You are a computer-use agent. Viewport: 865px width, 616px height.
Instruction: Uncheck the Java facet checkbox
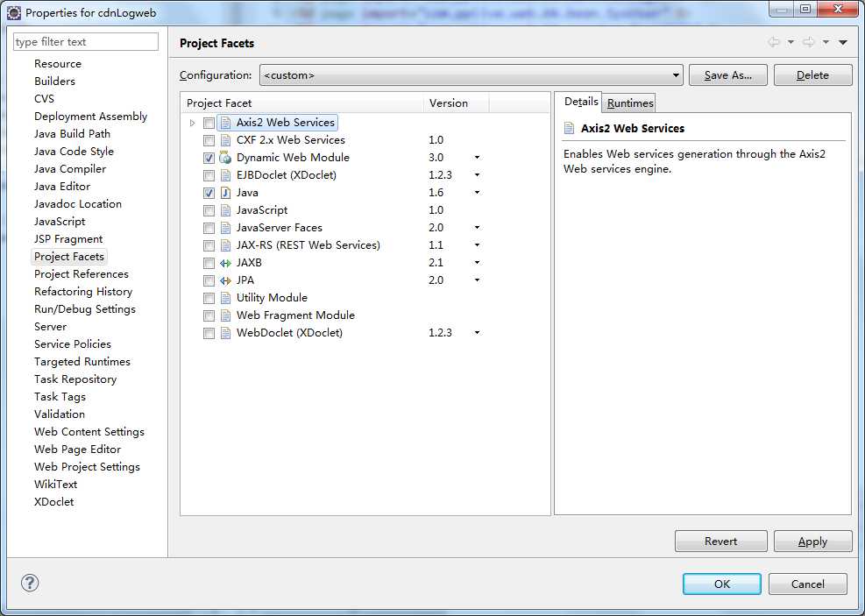[209, 193]
